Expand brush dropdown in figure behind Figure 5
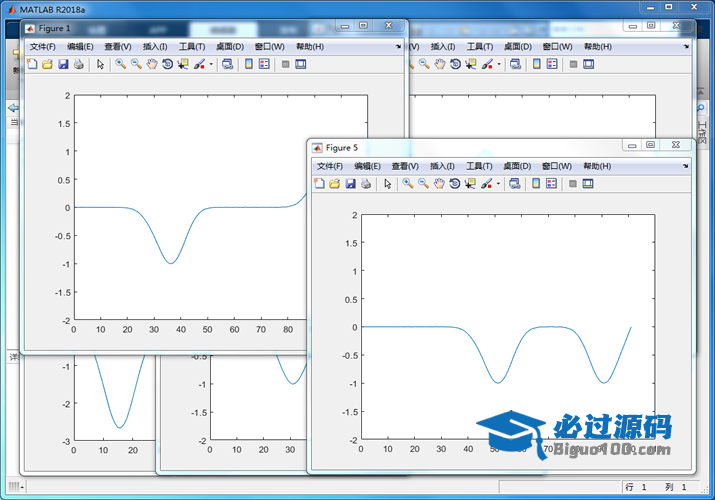 (x=498, y=64)
